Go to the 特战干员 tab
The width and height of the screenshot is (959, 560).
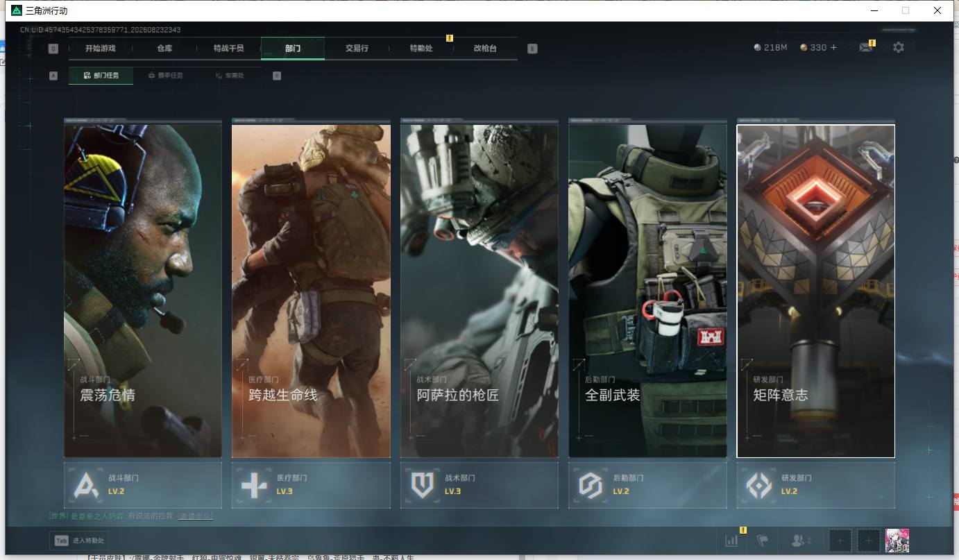pos(229,49)
